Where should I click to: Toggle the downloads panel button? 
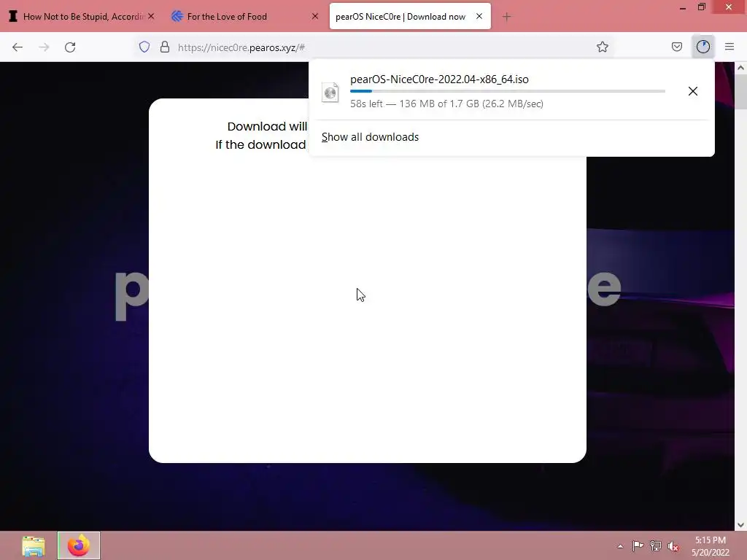(x=703, y=47)
